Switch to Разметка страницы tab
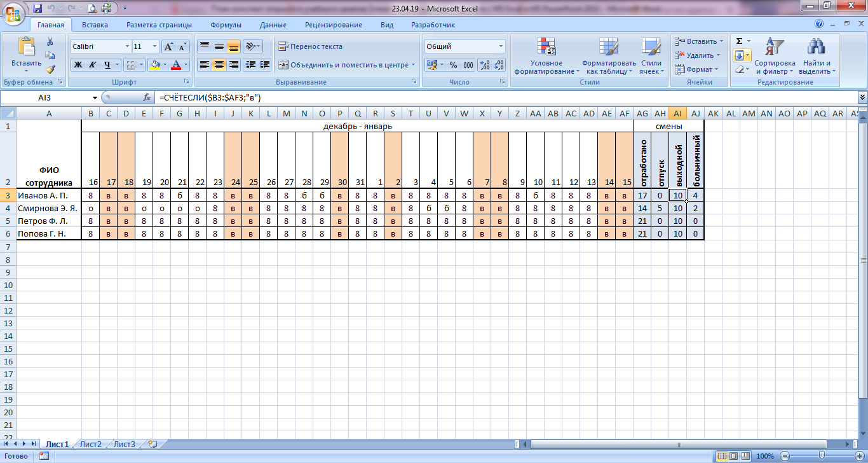 pos(159,25)
